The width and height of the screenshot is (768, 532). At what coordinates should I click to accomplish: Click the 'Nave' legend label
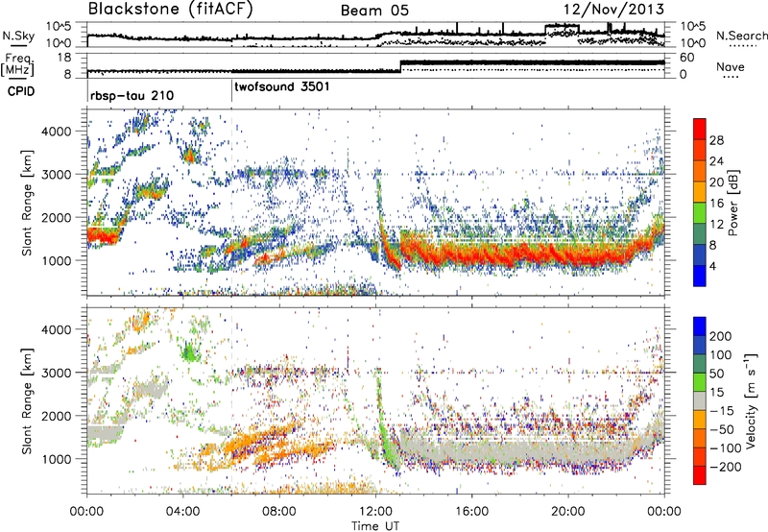(731, 67)
